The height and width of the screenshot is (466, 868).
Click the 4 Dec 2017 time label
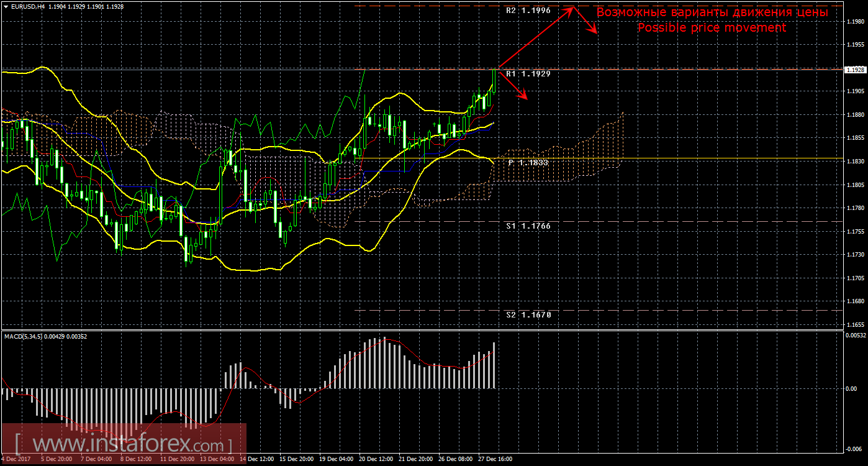(x=16, y=459)
